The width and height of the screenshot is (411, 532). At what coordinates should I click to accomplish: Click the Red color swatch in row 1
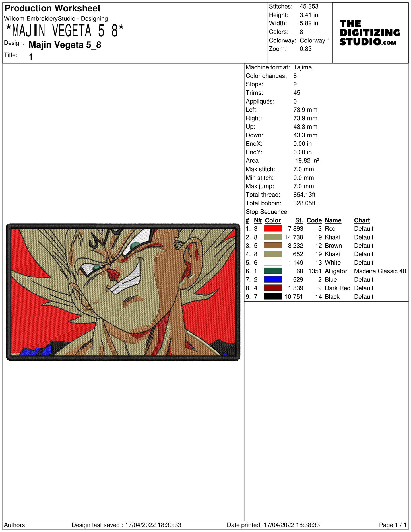273,228
